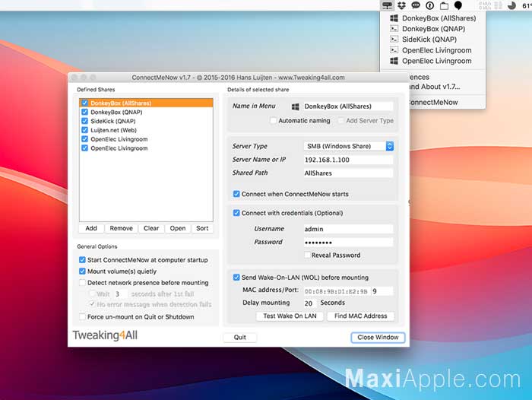
Task: Click the Close Window button
Action: point(378,337)
